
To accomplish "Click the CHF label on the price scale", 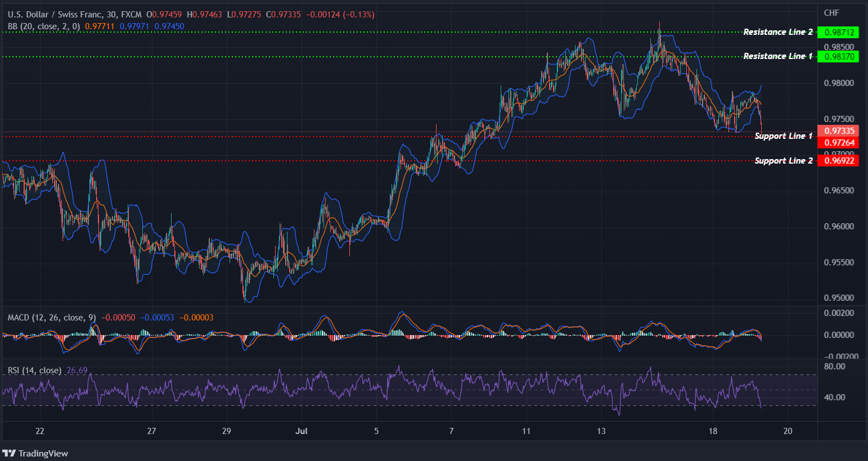I will pyautogui.click(x=831, y=12).
